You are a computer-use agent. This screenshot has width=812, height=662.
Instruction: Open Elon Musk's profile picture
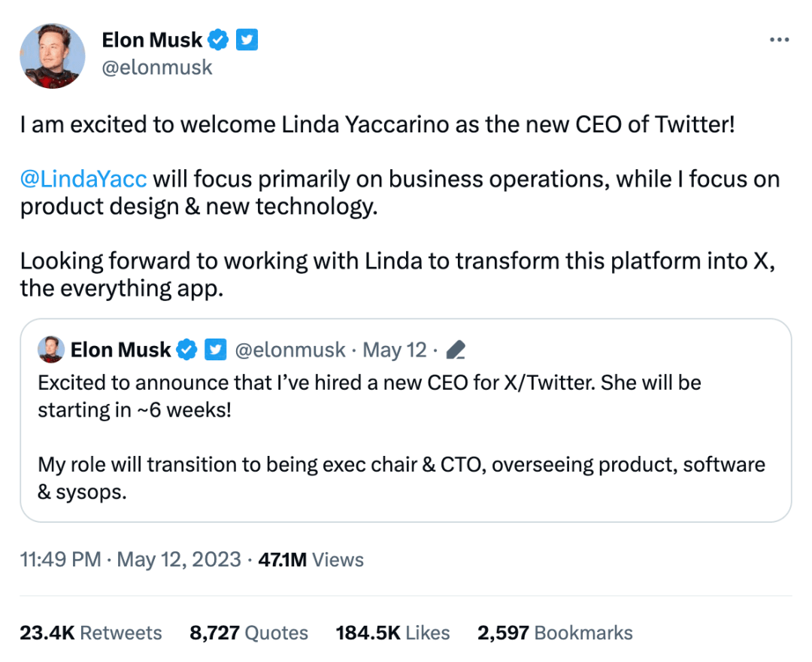pos(52,56)
